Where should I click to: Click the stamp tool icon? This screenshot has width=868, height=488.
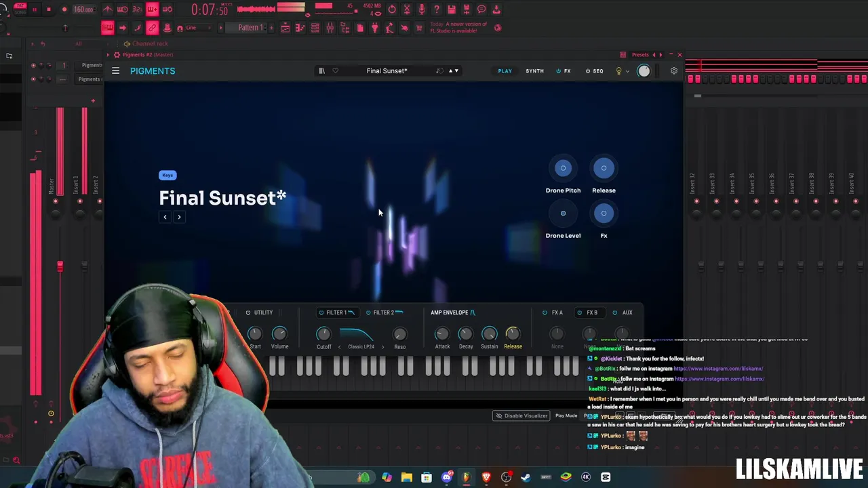pyautogui.click(x=167, y=28)
